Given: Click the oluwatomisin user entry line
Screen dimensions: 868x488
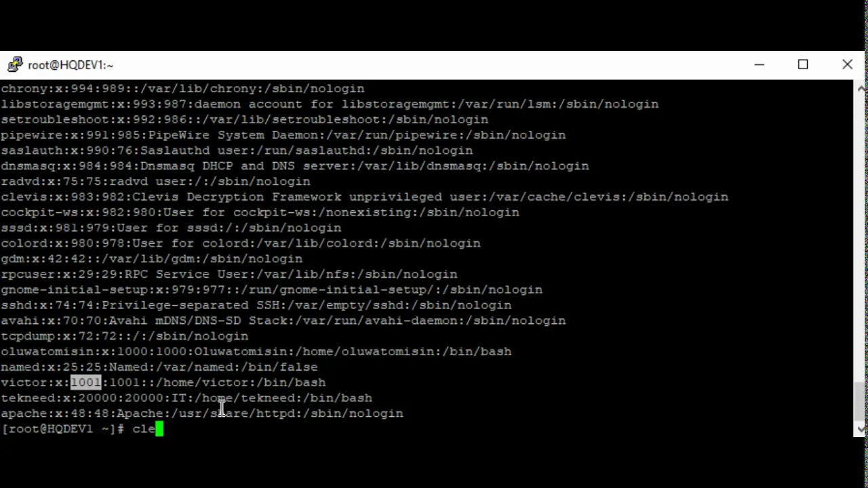Looking at the screenshot, I should 256,352.
